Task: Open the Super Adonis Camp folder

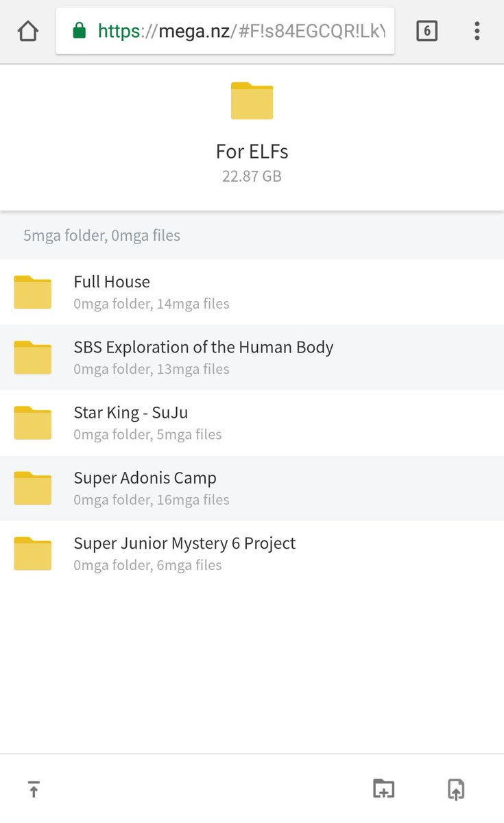Action: click(252, 488)
